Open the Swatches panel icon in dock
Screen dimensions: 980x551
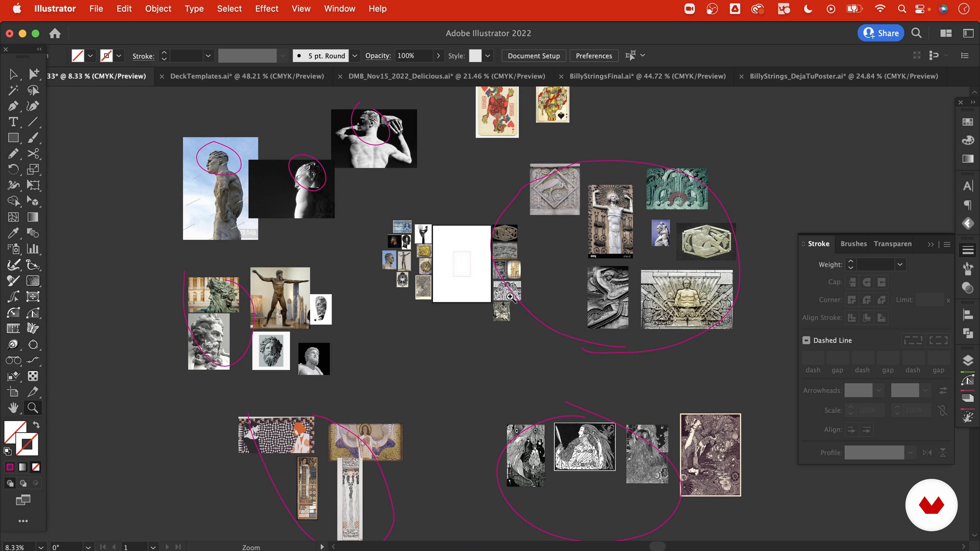click(x=968, y=122)
